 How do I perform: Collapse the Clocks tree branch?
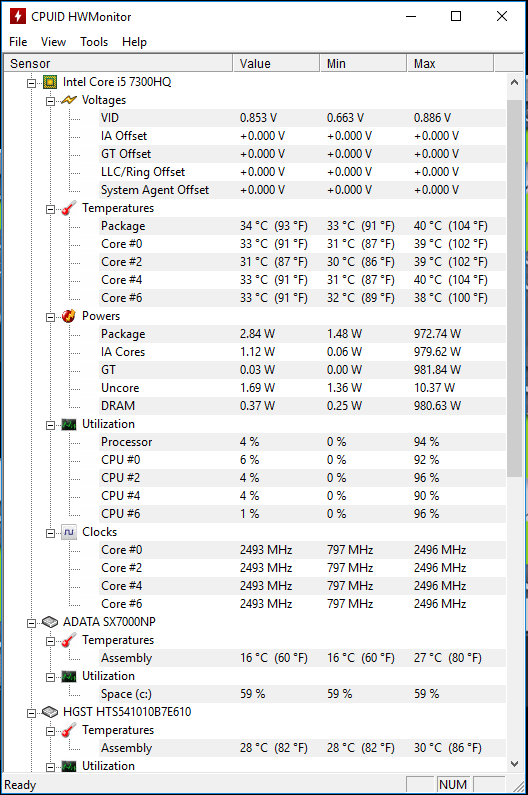[50, 533]
